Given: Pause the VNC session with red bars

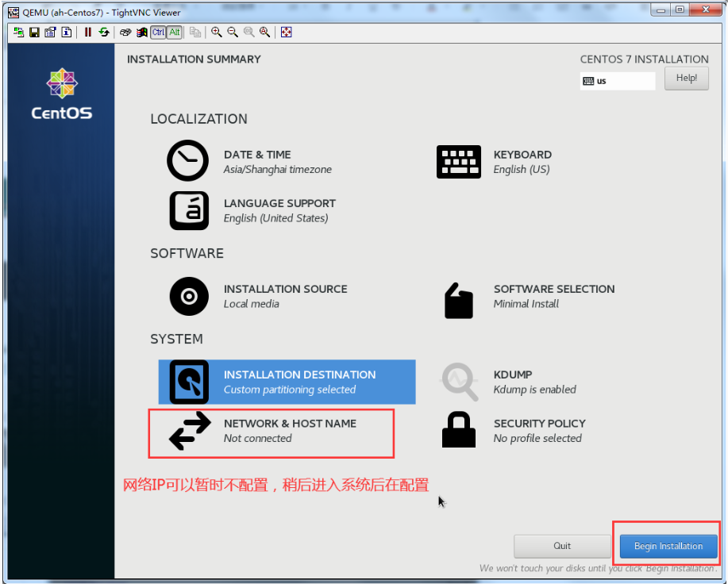Looking at the screenshot, I should click(x=88, y=33).
